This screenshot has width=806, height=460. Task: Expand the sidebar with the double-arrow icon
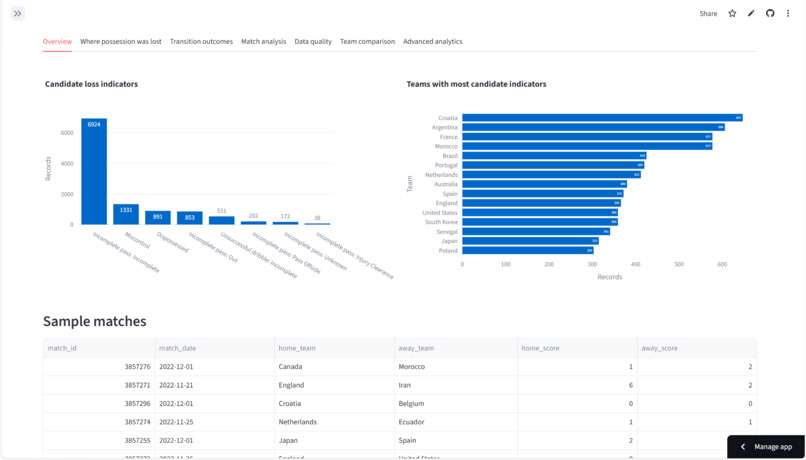click(x=17, y=13)
